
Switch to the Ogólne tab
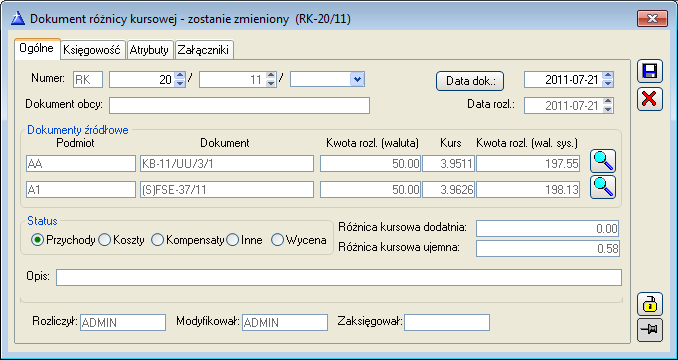pos(37,48)
